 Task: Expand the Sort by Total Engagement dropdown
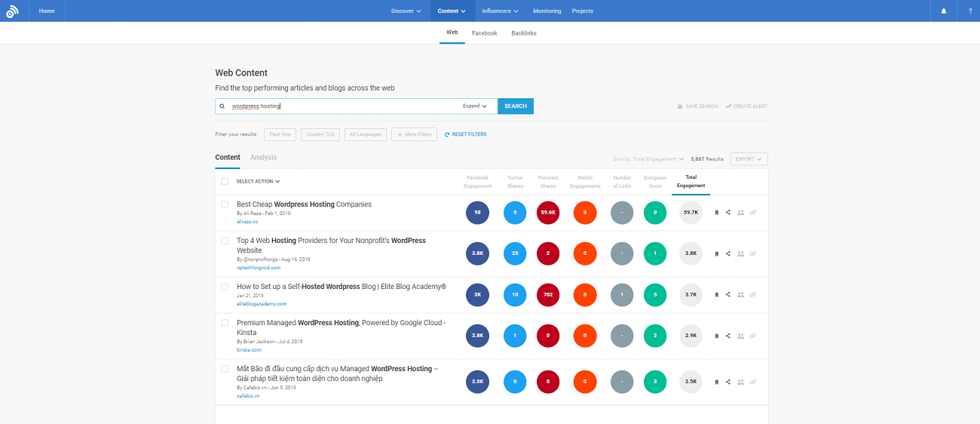(649, 159)
